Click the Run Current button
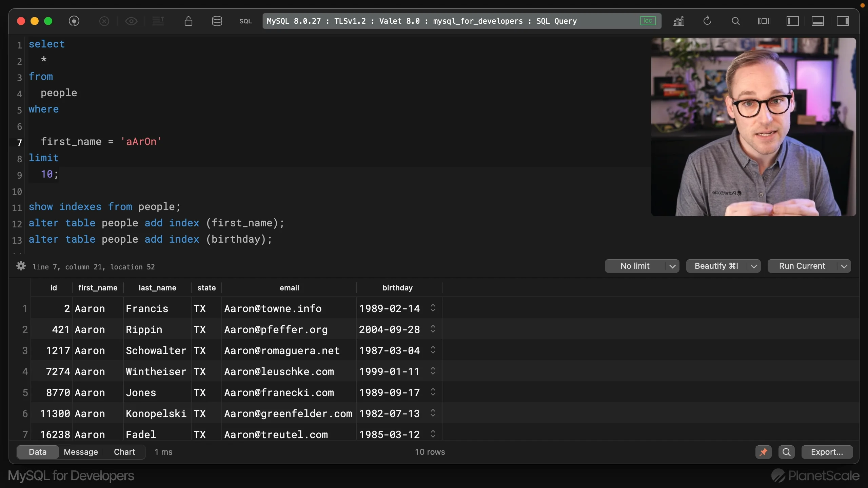Screen dimensions: 868x488 (x=802, y=266)
